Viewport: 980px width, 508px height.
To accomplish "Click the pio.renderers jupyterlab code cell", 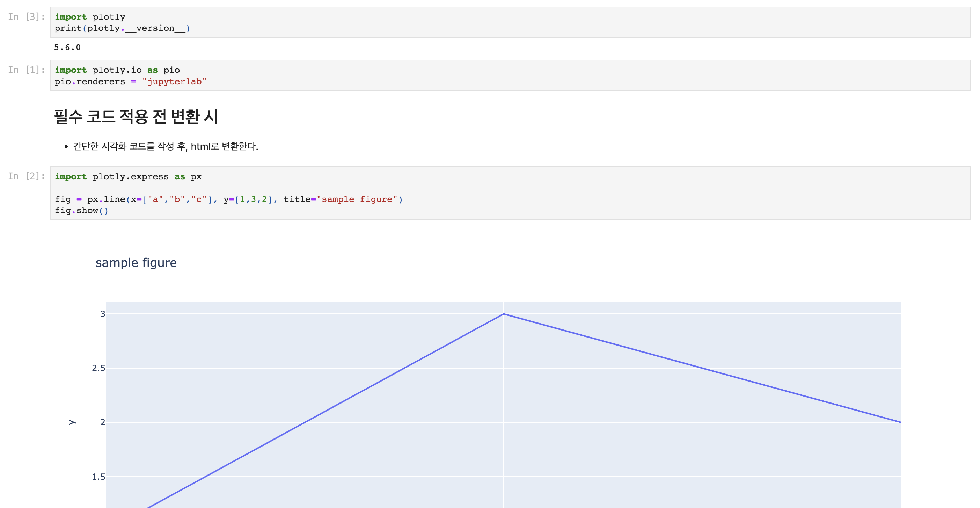I will [x=510, y=75].
